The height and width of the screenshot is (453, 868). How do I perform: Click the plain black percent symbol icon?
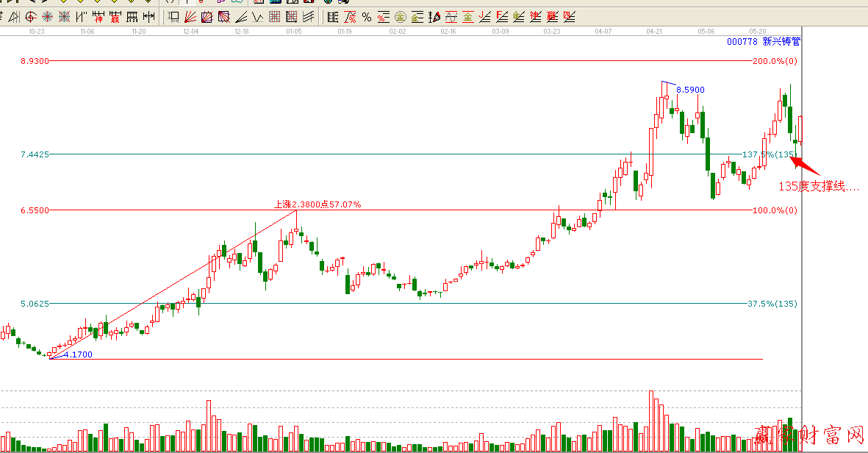pos(367,17)
